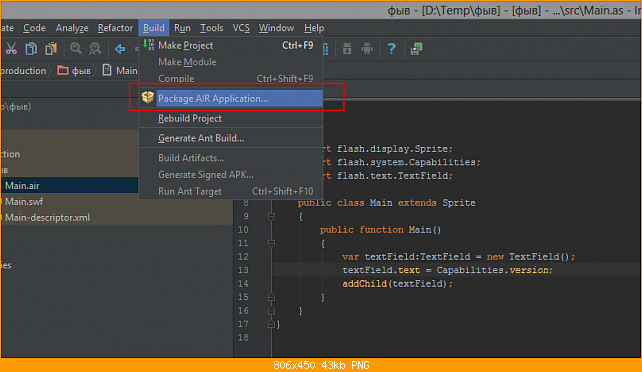This screenshot has height=372, width=642.
Task: Click the Paste clipboard icon
Action: pyautogui.click(x=51, y=49)
